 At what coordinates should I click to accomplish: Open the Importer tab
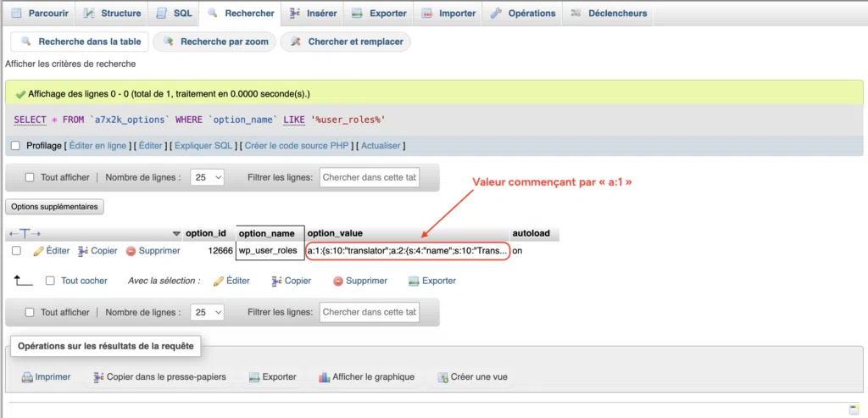pos(448,14)
